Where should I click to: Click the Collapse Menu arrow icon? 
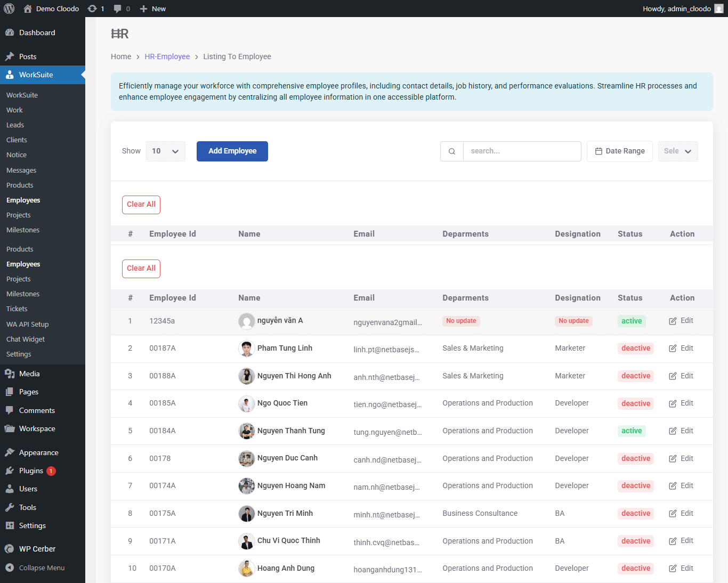(x=10, y=568)
